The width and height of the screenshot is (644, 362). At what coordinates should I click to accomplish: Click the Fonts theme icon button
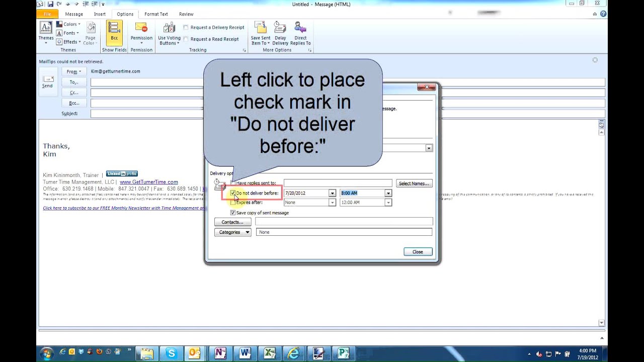click(x=59, y=33)
